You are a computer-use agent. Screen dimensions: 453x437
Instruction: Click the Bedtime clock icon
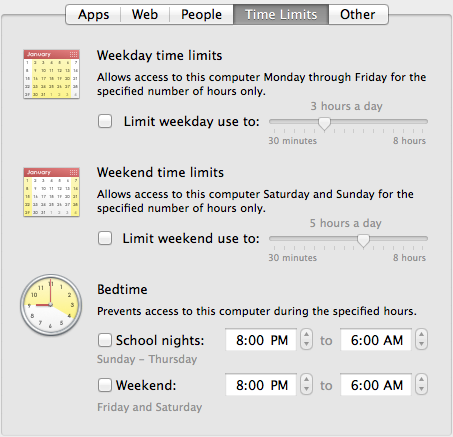51,305
